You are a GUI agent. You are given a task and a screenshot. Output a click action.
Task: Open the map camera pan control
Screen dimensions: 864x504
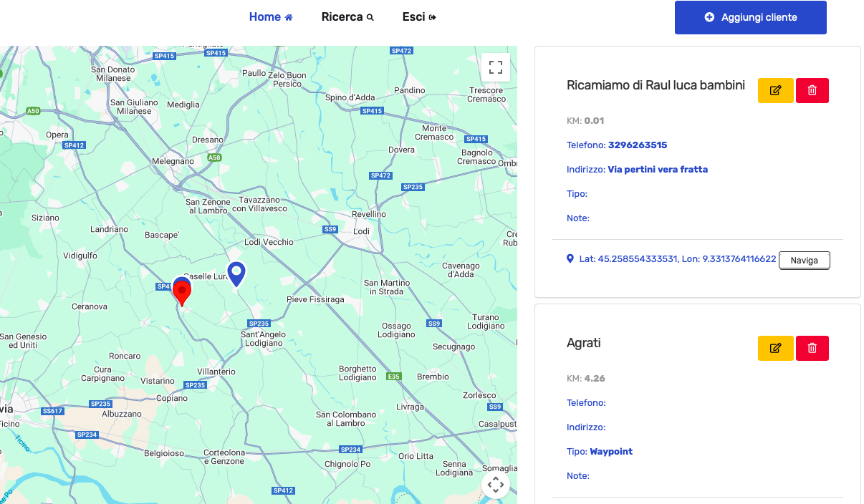496,485
